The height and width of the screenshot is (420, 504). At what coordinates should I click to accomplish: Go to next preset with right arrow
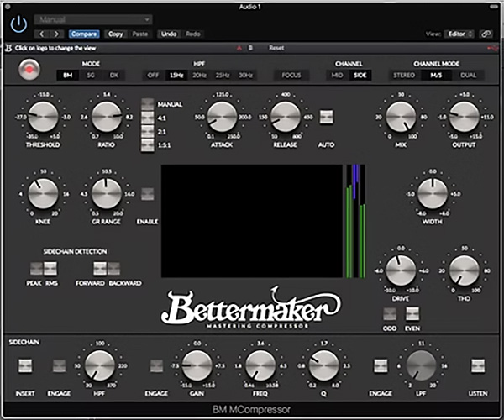pos(56,34)
